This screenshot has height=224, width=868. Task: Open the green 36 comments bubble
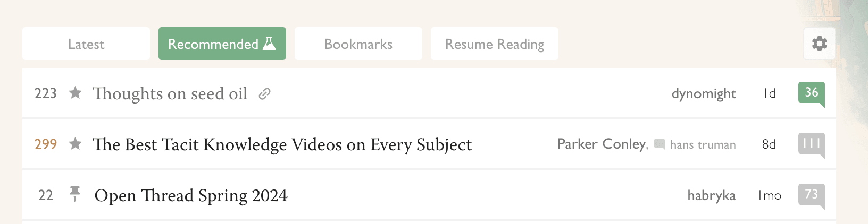point(812,94)
